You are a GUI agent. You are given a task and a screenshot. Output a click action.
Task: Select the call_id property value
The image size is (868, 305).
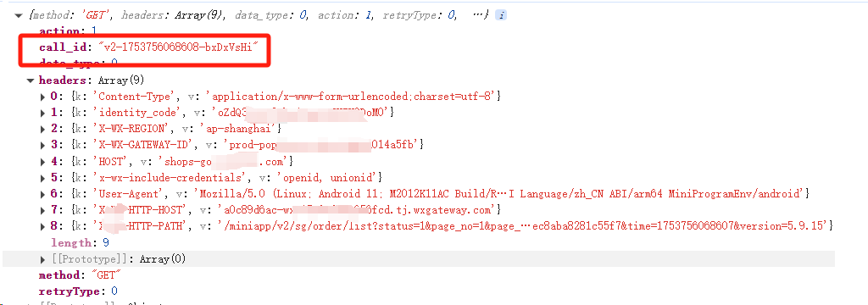click(178, 47)
